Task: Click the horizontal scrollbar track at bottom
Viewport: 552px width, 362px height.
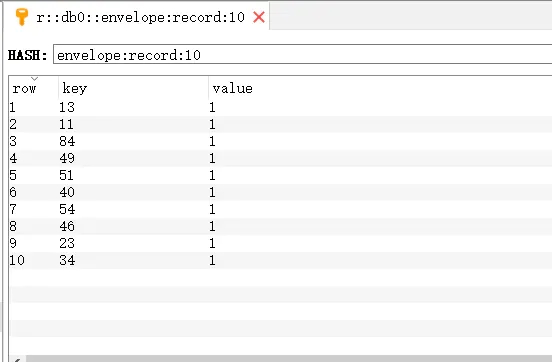Action: point(289,359)
